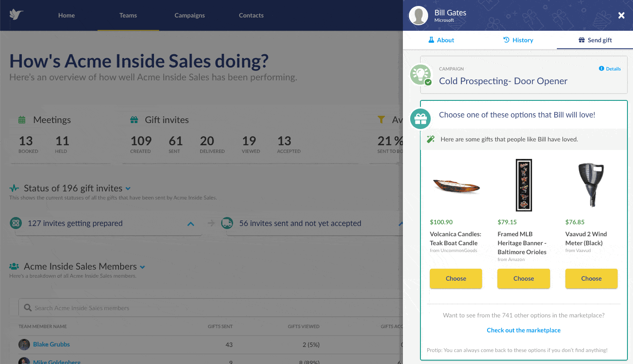Image resolution: width=633 pixels, height=364 pixels.
Task: Switch to the History tab
Action: [x=518, y=40]
